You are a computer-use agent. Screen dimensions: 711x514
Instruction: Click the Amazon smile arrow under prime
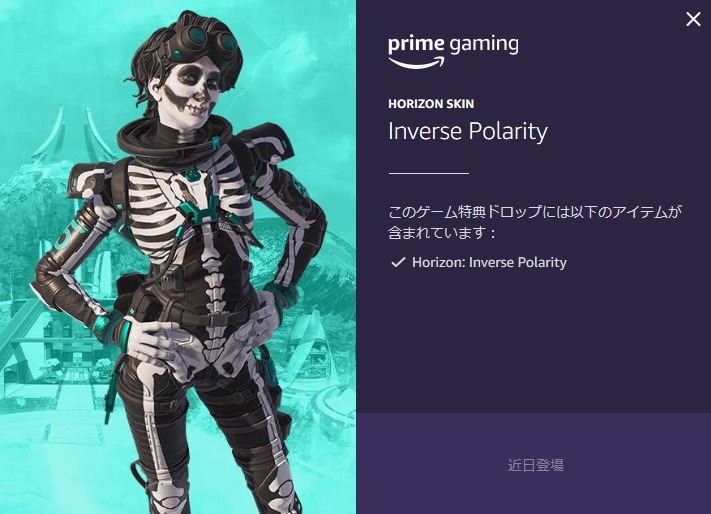416,62
